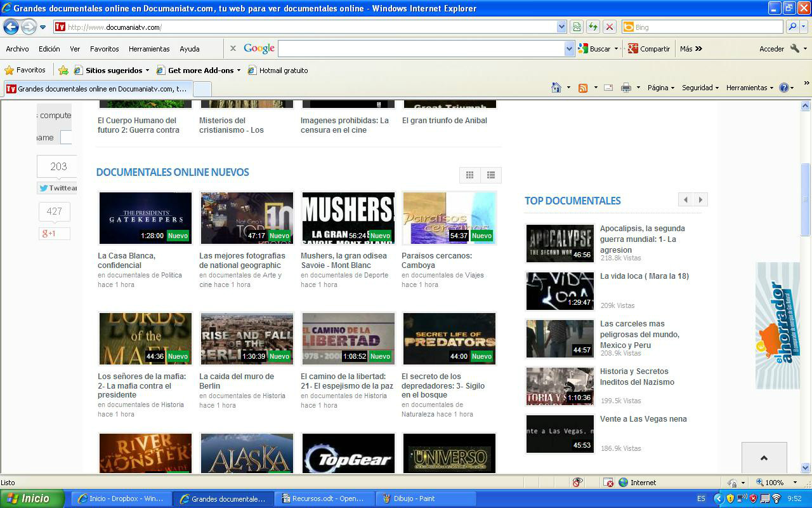
Task: Open the Apocalypse documentary thumbnail
Action: 560,243
